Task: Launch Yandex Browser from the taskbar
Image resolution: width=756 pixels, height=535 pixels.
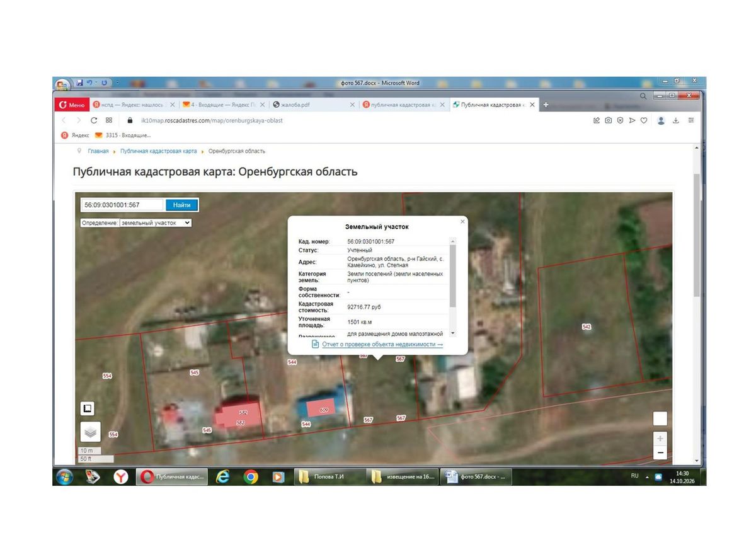Action: click(x=121, y=477)
